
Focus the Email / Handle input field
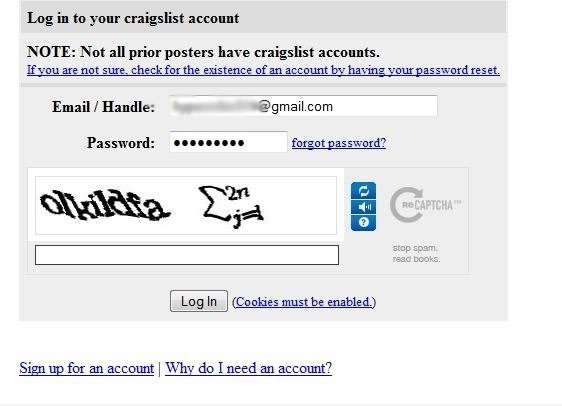(303, 106)
